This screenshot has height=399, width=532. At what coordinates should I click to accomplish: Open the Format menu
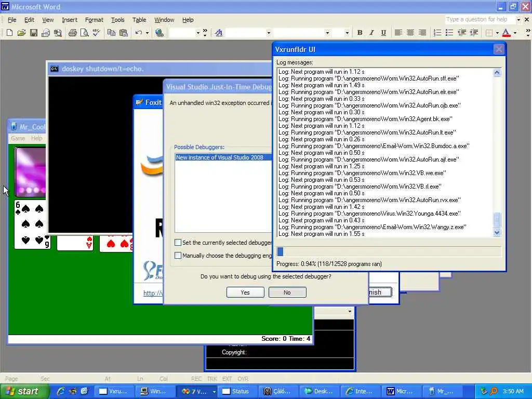tap(94, 20)
